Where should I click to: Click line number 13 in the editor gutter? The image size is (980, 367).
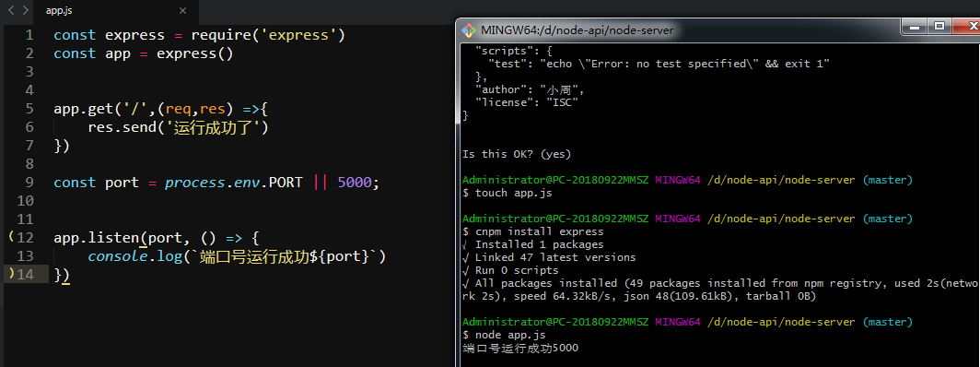coord(26,256)
